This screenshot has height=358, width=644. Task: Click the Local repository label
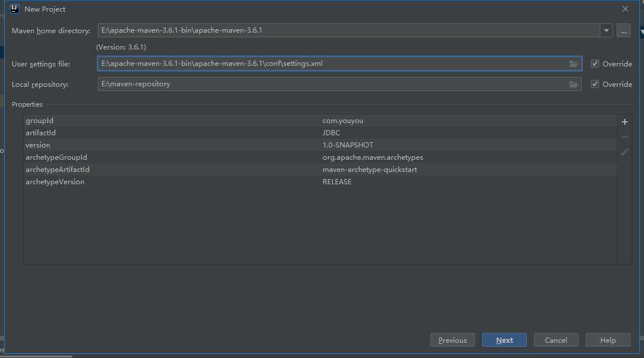point(40,85)
